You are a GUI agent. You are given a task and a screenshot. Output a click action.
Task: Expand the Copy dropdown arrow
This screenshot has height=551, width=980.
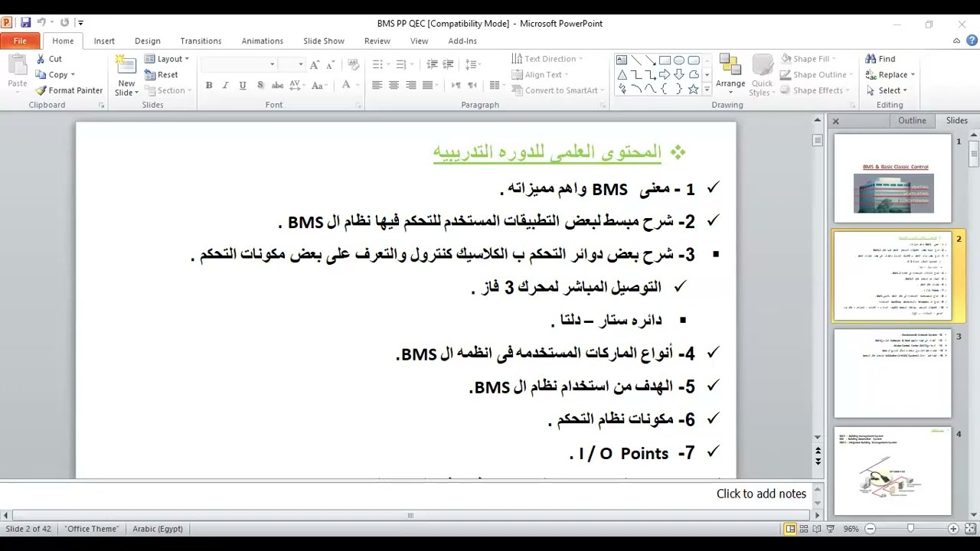73,75
